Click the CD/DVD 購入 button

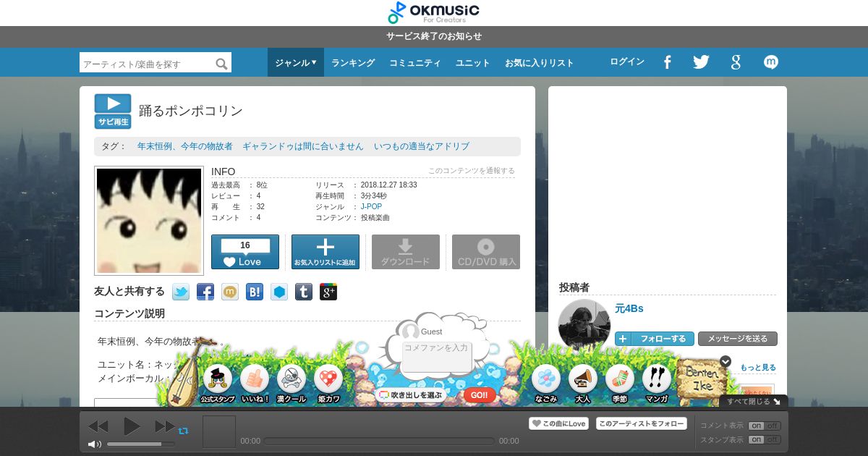(x=486, y=252)
